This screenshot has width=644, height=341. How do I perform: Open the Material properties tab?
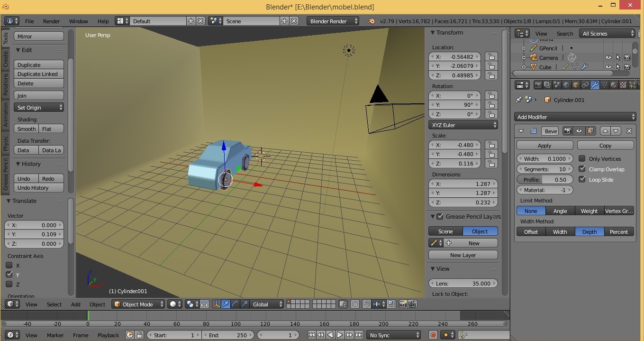[x=614, y=84]
